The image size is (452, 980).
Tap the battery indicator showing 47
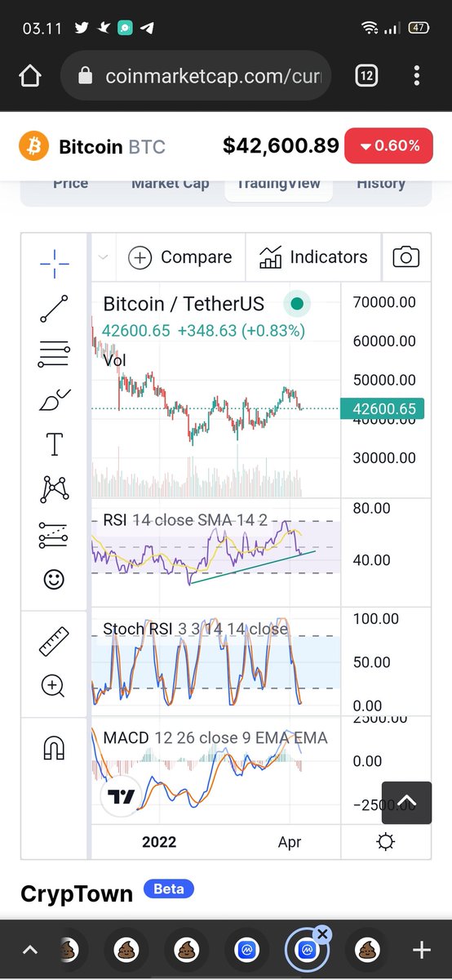click(x=419, y=28)
